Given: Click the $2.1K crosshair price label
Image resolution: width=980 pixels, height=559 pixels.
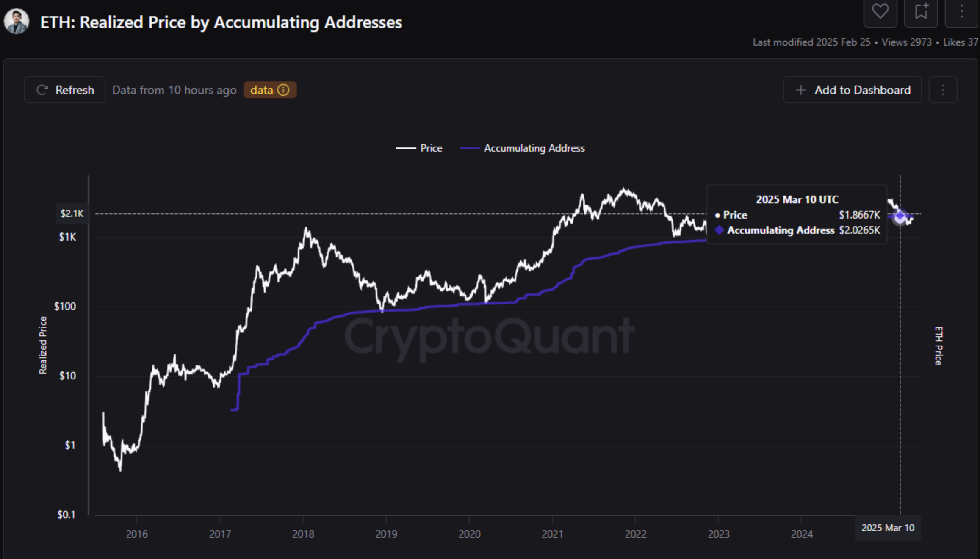Looking at the screenshot, I should pyautogui.click(x=72, y=213).
